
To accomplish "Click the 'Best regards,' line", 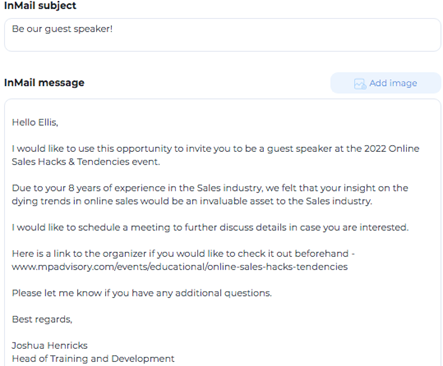I will tap(42, 319).
